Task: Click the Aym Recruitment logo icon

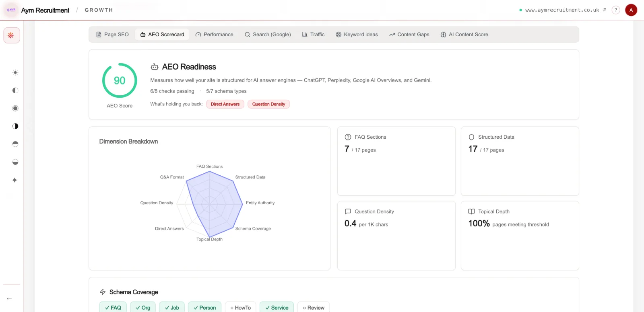Action: 11,10
